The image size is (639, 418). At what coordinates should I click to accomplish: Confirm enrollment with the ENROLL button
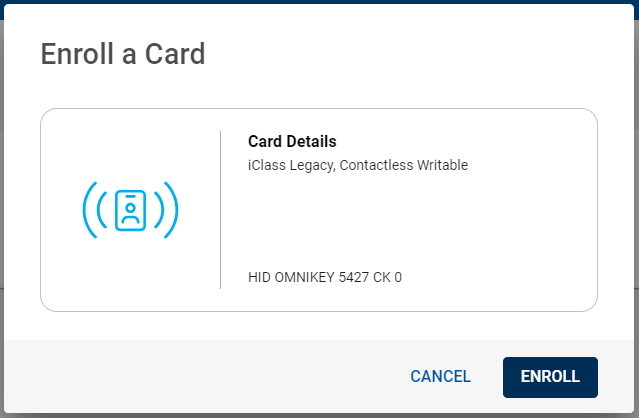coord(550,377)
